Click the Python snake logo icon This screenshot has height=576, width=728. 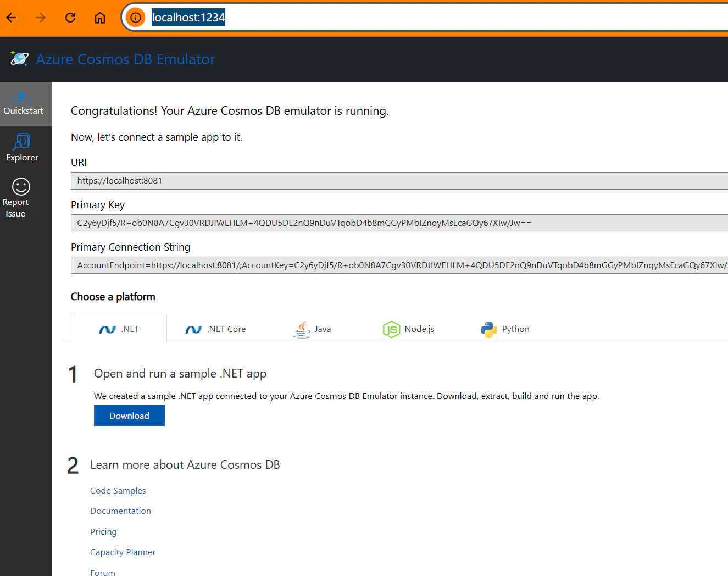pyautogui.click(x=489, y=329)
